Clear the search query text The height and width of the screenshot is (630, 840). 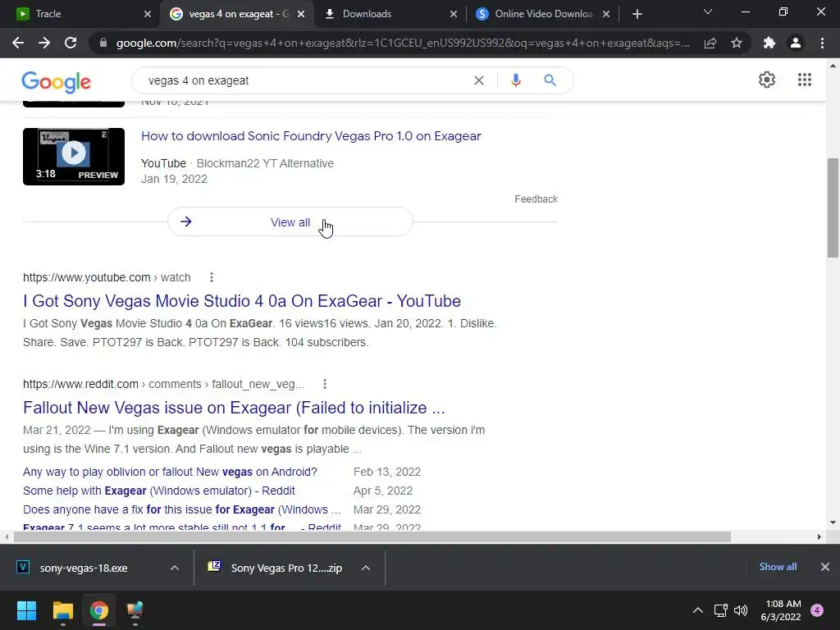pos(479,80)
